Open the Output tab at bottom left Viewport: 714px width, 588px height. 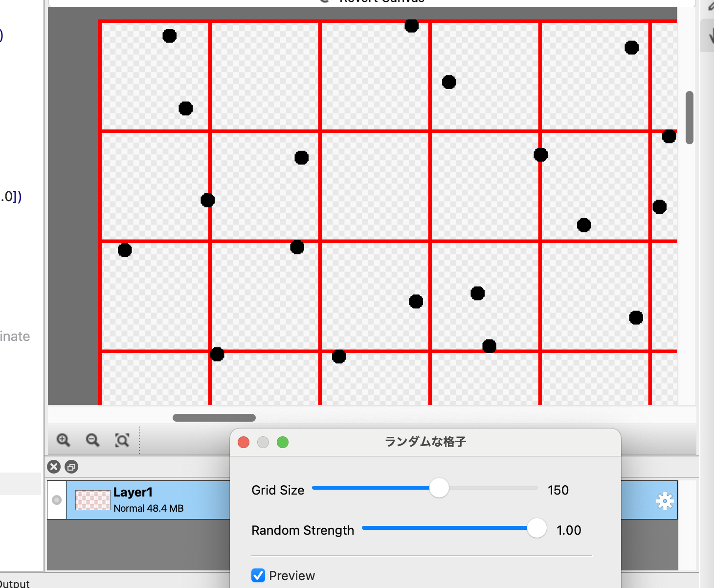point(15,583)
